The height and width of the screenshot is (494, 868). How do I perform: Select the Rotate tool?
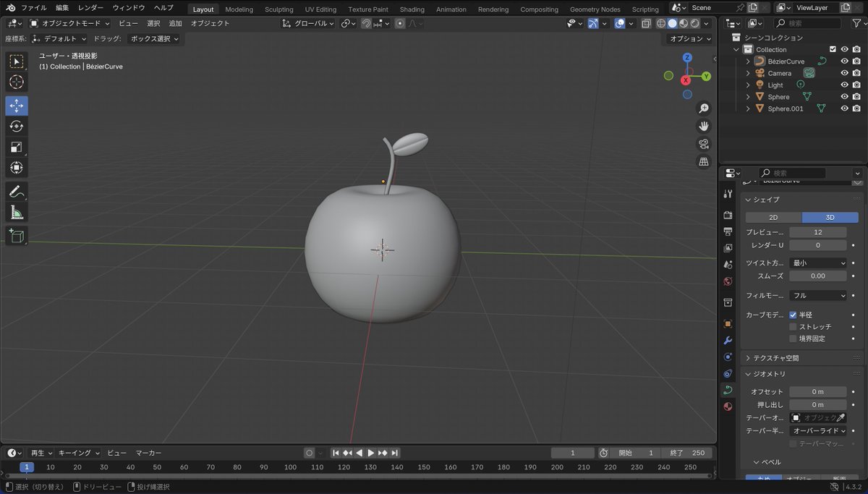[x=17, y=127]
